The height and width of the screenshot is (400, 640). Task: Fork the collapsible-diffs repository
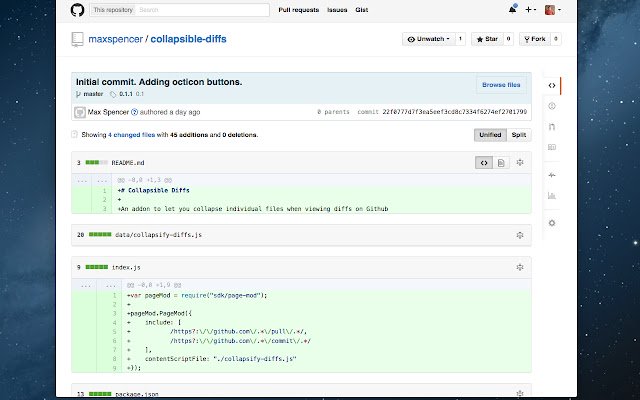point(535,39)
